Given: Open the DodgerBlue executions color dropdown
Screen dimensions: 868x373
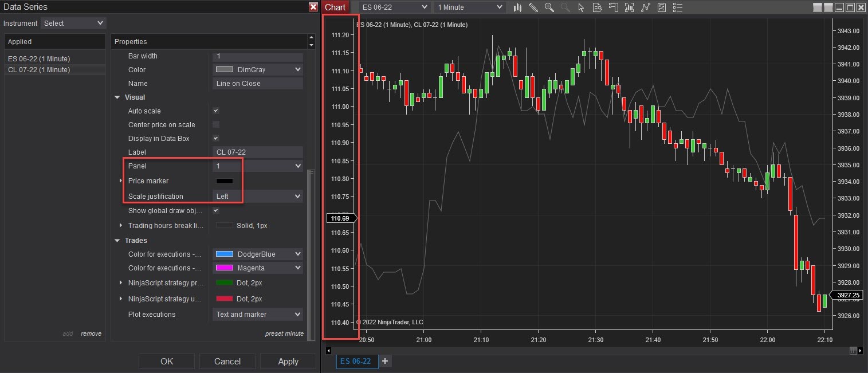Looking at the screenshot, I should pyautogui.click(x=257, y=254).
